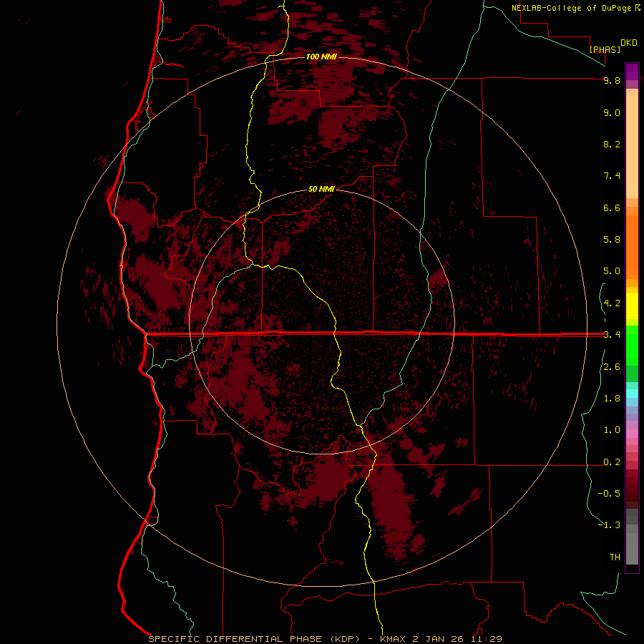Click the 9.8 value on the scale
This screenshot has width=644, height=644.
click(612, 80)
